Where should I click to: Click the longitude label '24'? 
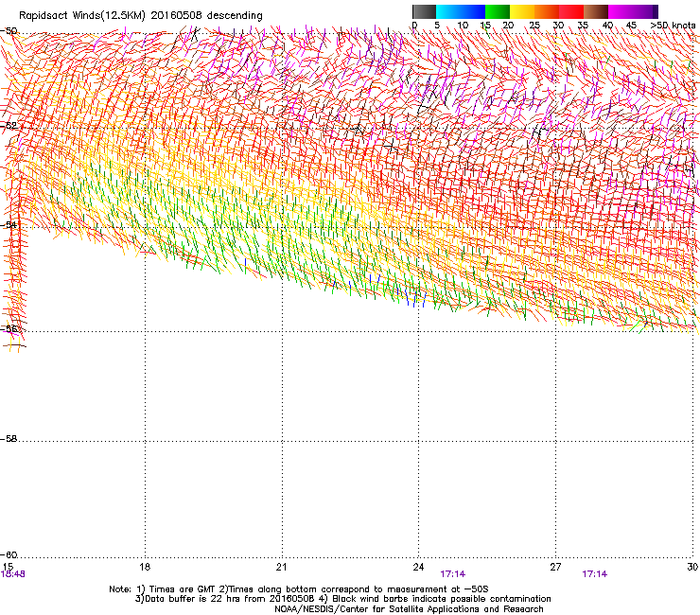click(418, 567)
